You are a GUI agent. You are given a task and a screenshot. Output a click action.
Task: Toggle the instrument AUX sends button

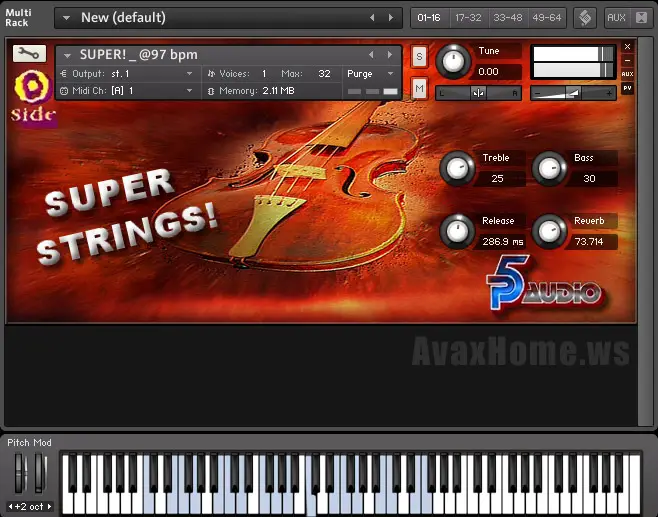627,74
